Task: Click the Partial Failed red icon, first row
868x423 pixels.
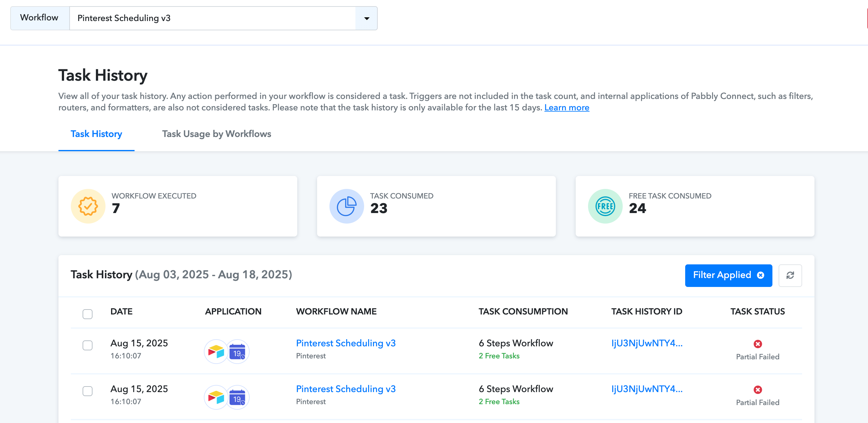Action: [758, 344]
